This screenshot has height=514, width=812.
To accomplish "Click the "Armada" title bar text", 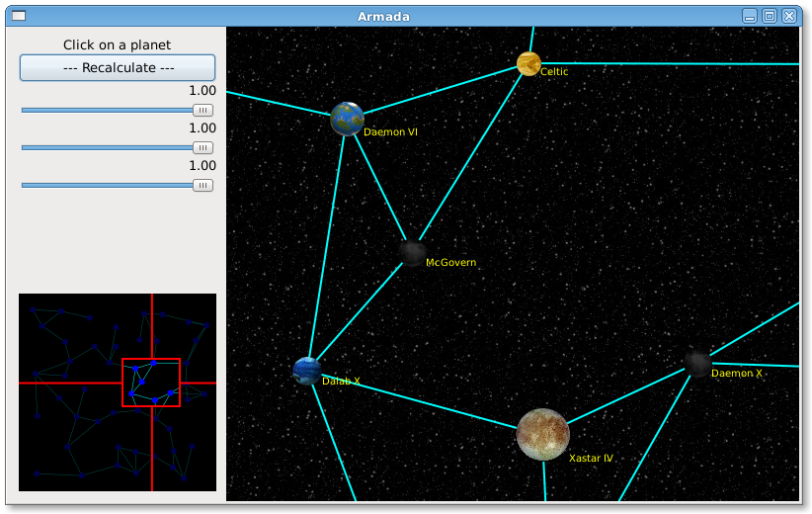I will 383,16.
